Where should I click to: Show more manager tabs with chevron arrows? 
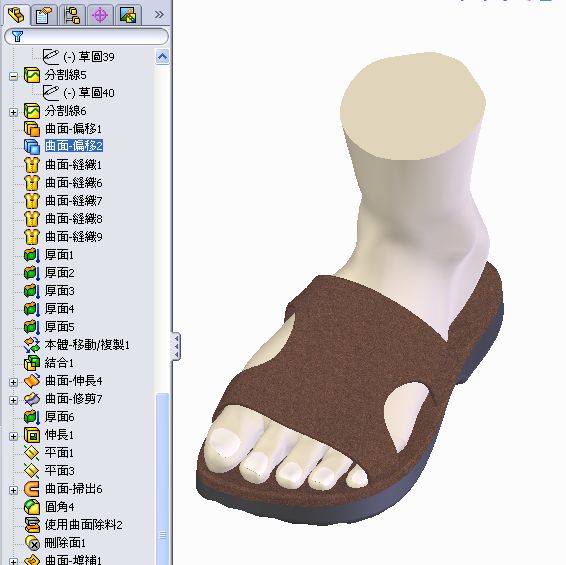(x=159, y=15)
